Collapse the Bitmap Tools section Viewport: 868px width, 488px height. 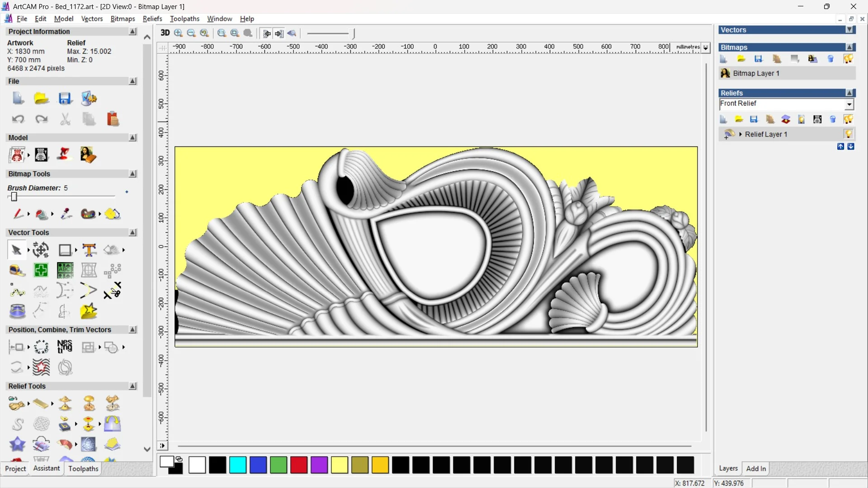pyautogui.click(x=132, y=174)
